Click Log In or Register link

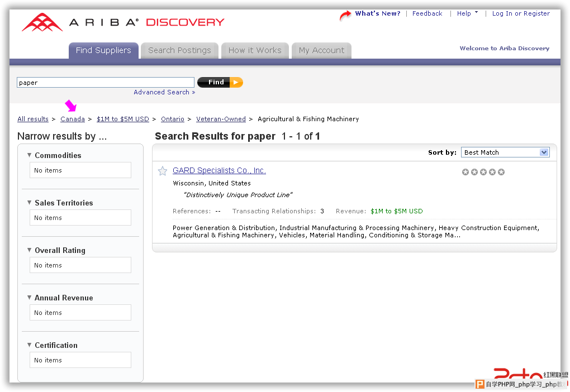(x=521, y=13)
